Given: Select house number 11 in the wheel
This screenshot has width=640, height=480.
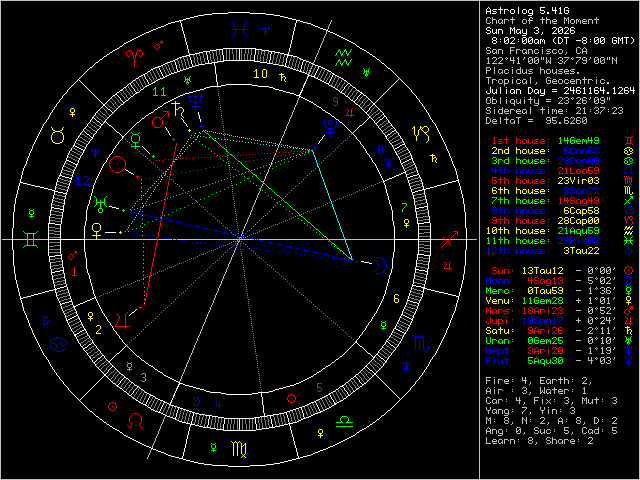Looking at the screenshot, I should [159, 92].
